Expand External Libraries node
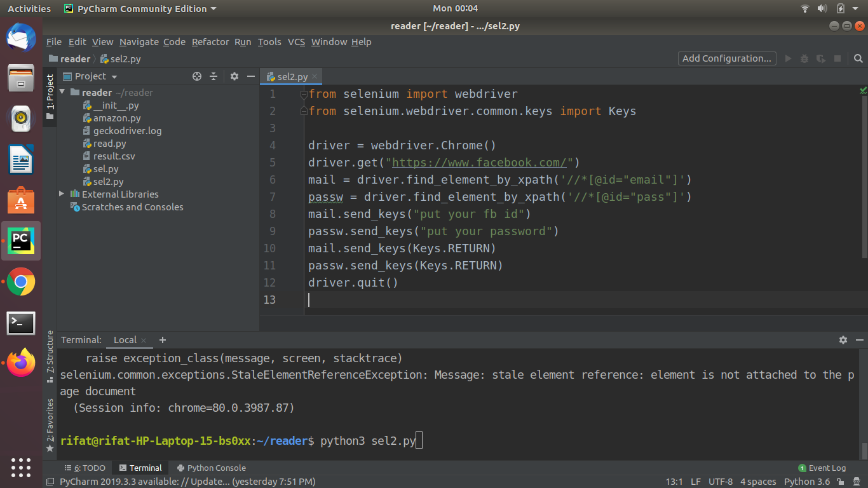Viewport: 868px width, 488px height. click(62, 194)
